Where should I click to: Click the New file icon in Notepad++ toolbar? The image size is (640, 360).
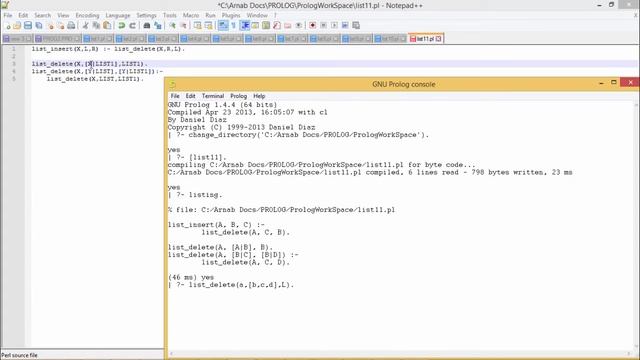8,25
